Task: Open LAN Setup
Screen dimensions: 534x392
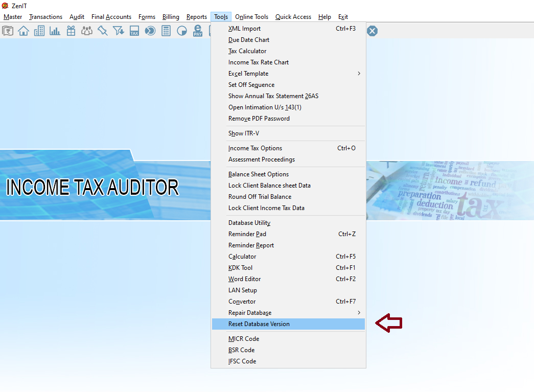Action: coord(288,290)
